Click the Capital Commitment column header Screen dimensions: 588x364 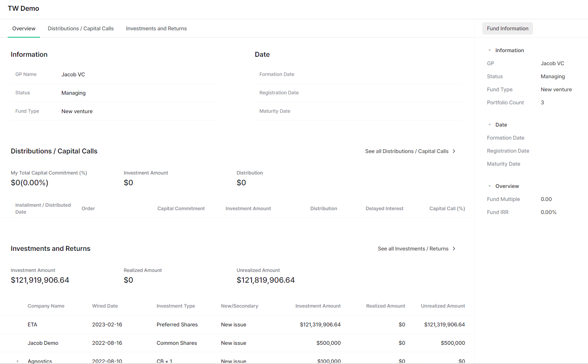[181, 209]
